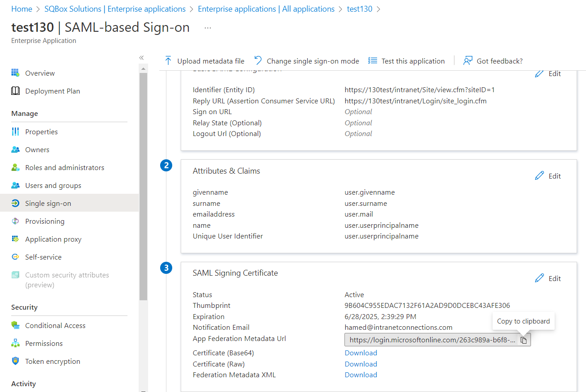This screenshot has height=392, width=586.
Task: Click pencil icon for Attributes & Claims
Action: coord(539,176)
